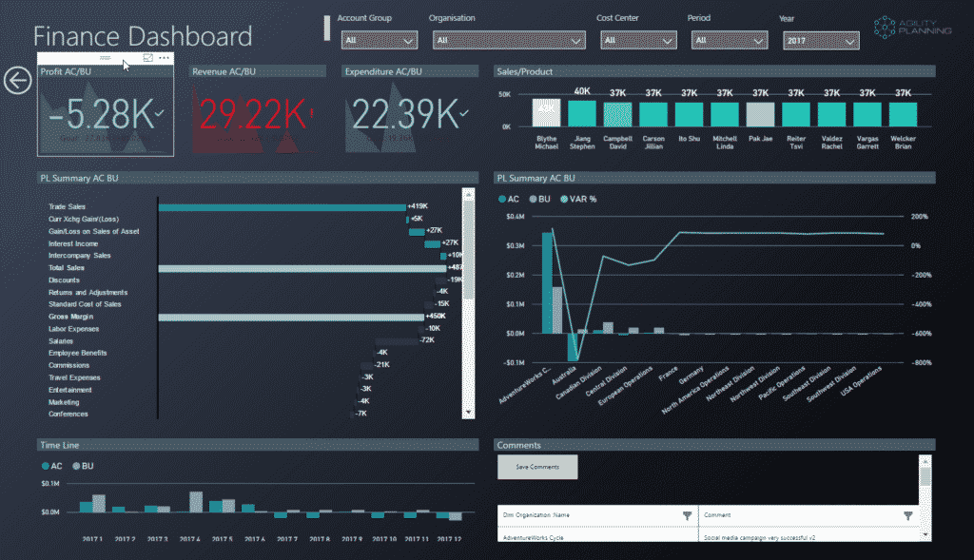Open more options on Profit AC/BU card

164,59
